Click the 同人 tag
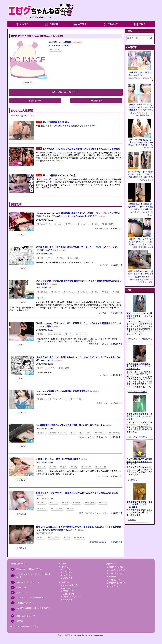Viewport: 162px width, 644px height. [58, 224]
